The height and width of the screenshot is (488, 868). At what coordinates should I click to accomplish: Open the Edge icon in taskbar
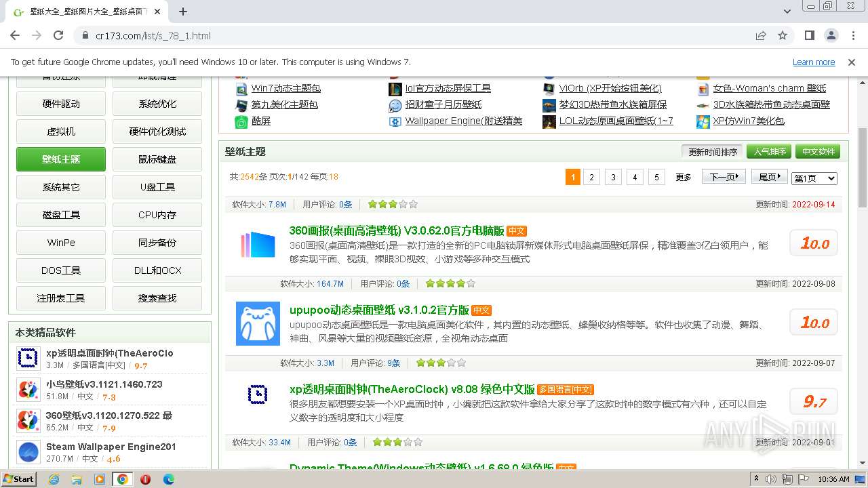[168, 479]
